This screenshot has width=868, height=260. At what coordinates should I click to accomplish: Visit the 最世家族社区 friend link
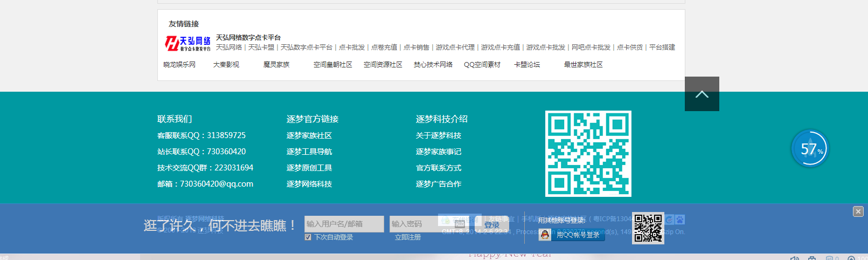tap(584, 65)
